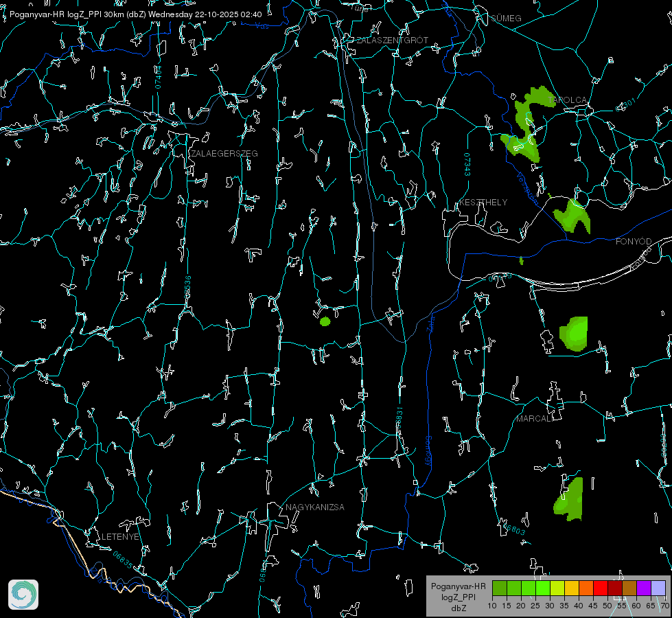Image resolution: width=672 pixels, height=618 pixels.
Task: Select the 15–20 dBZ green legend swatch
Action: click(x=514, y=588)
